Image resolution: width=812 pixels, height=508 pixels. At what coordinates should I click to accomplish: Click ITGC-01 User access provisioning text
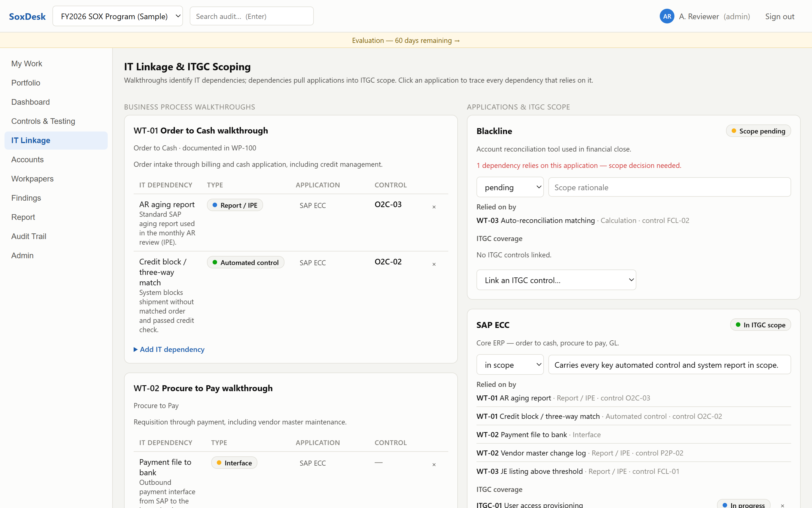(x=529, y=505)
